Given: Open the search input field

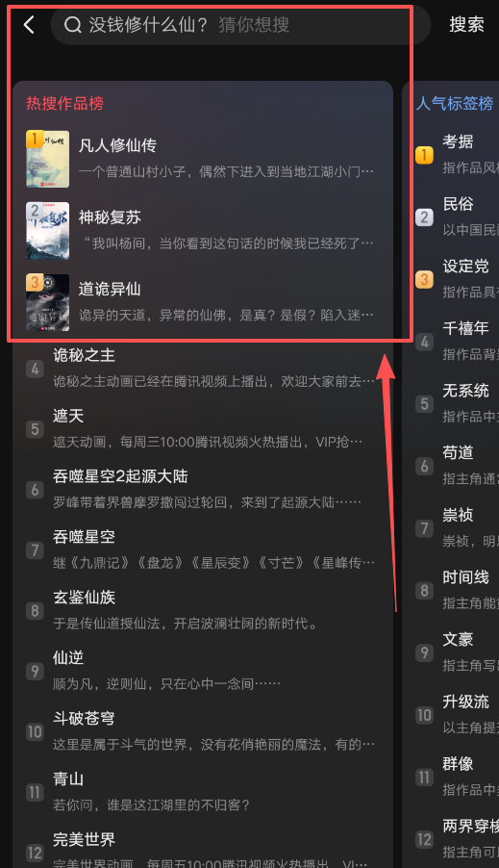Looking at the screenshot, I should click(x=240, y=25).
